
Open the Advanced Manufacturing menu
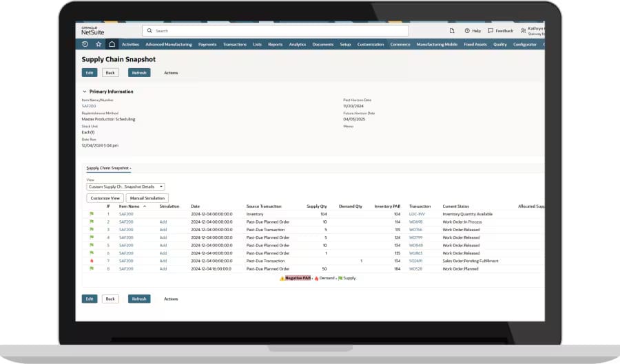[169, 44]
